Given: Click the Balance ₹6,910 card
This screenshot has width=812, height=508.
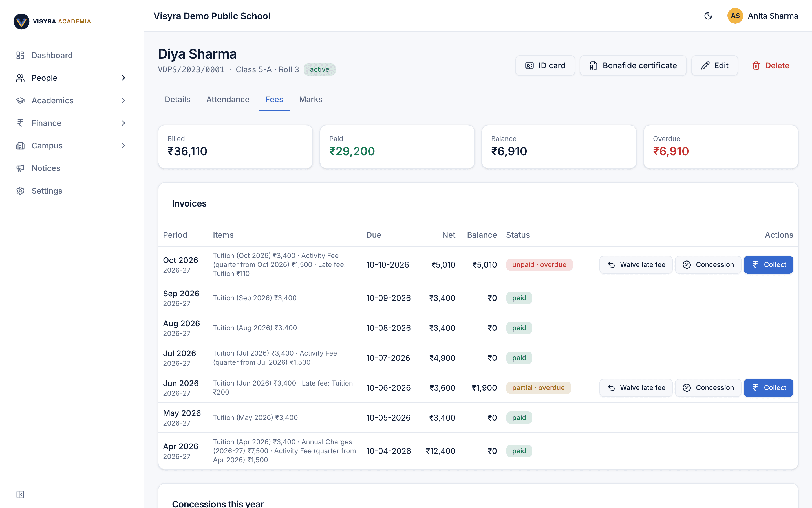Looking at the screenshot, I should (x=559, y=147).
